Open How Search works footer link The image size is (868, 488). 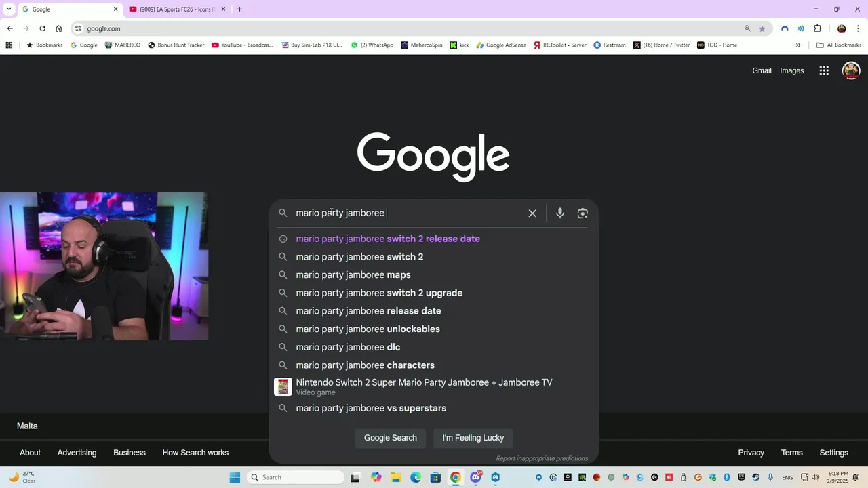click(x=195, y=453)
